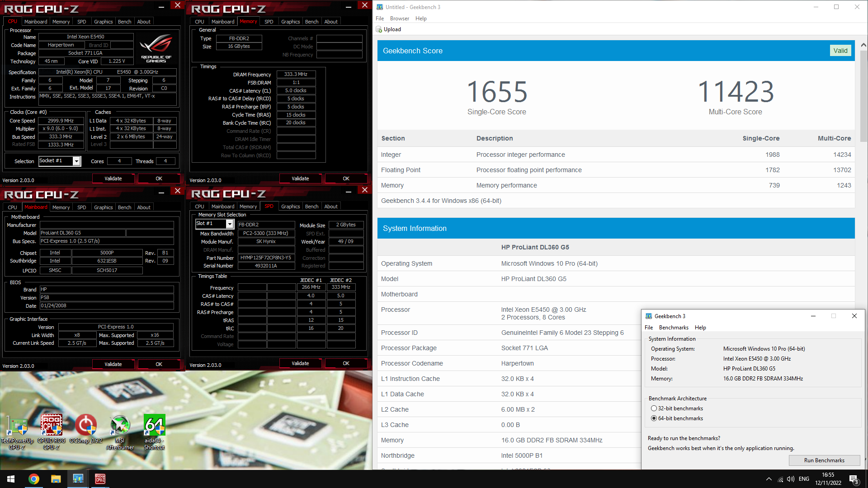
Task: Click the taskbar clock and date
Action: coord(828,479)
